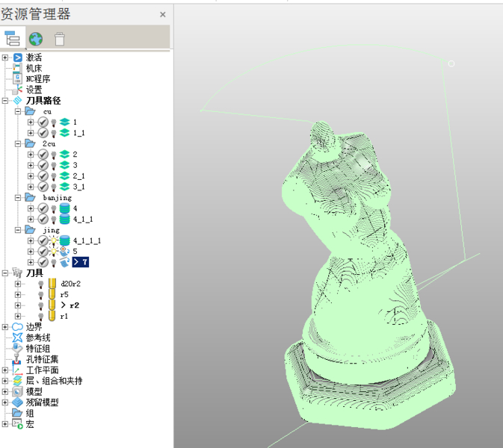
Task: Collapse the 刀具路径 node
Action: [x=5, y=101]
